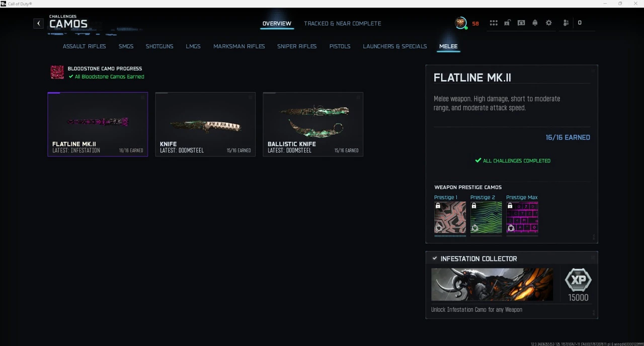This screenshot has height=346, width=644.
Task: Click the unlock padlock icon in header
Action: pos(507,23)
